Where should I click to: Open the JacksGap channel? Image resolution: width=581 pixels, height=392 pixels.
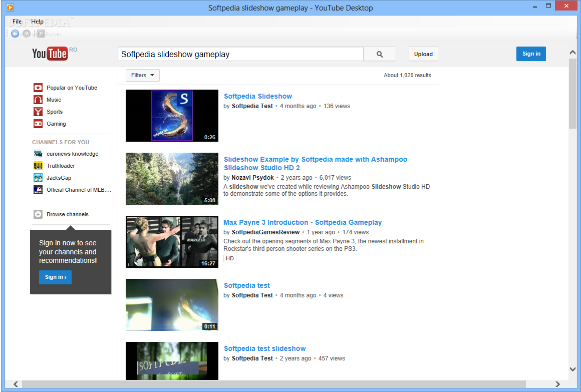(59, 178)
